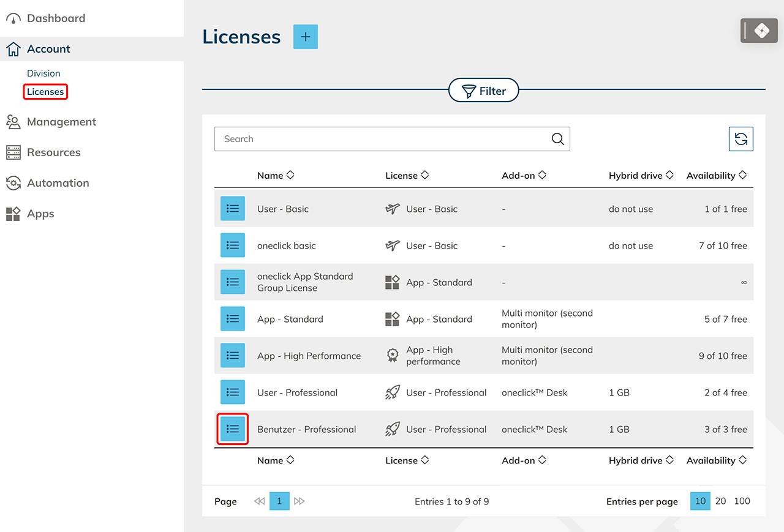The height and width of the screenshot is (532, 784).
Task: Open the list menu for User - Professional row
Action: 233,392
